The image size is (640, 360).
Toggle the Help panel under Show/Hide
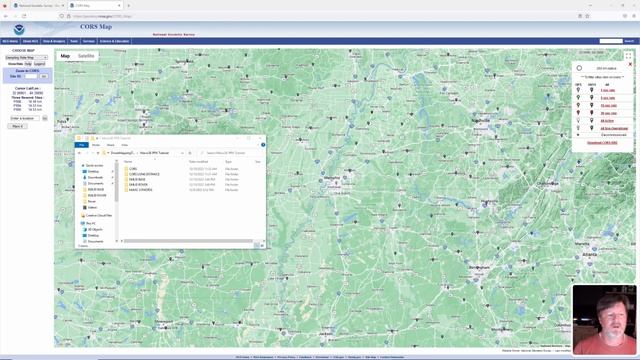click(x=28, y=64)
